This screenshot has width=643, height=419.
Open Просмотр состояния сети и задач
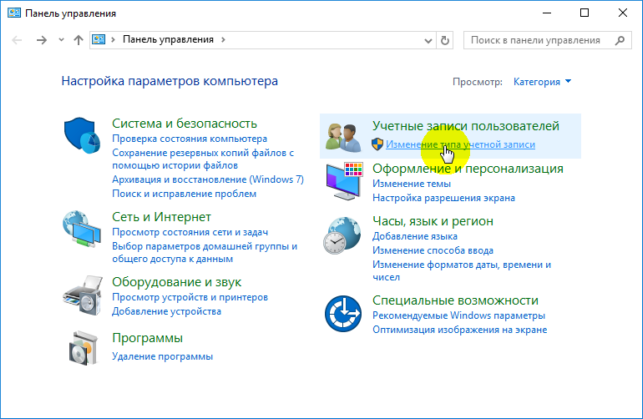coord(190,232)
